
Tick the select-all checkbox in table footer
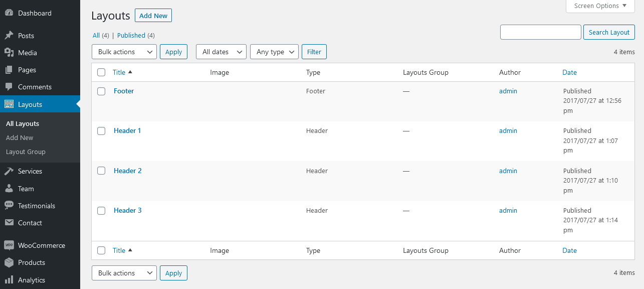click(101, 250)
